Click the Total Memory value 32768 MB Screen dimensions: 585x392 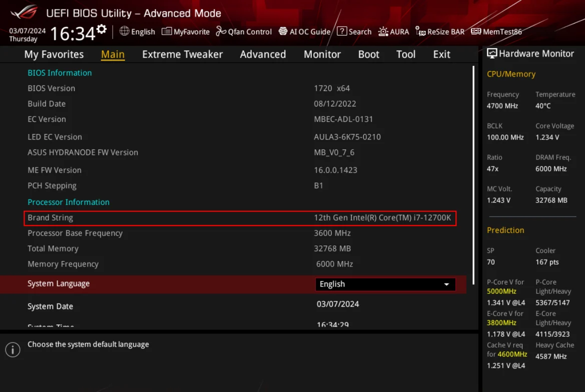pyautogui.click(x=332, y=248)
